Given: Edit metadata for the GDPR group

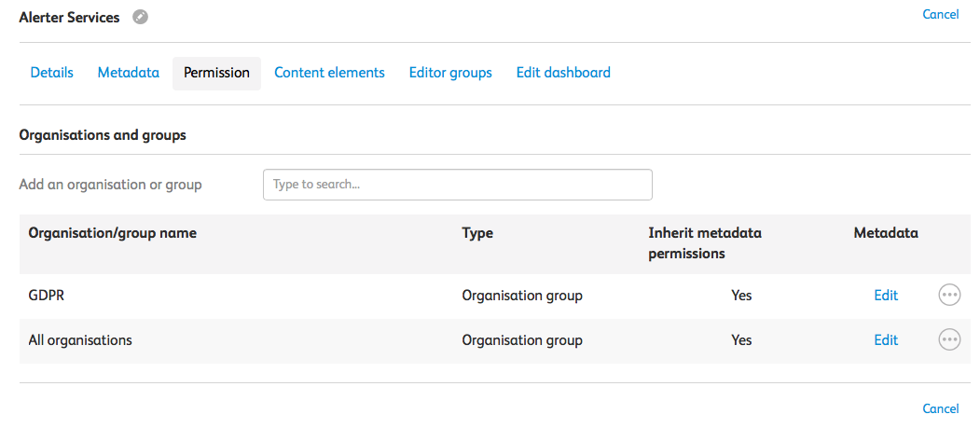Looking at the screenshot, I should [886, 296].
